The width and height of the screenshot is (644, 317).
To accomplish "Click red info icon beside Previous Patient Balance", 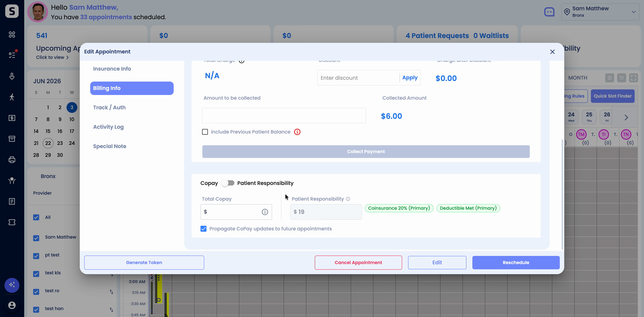I will coord(297,132).
